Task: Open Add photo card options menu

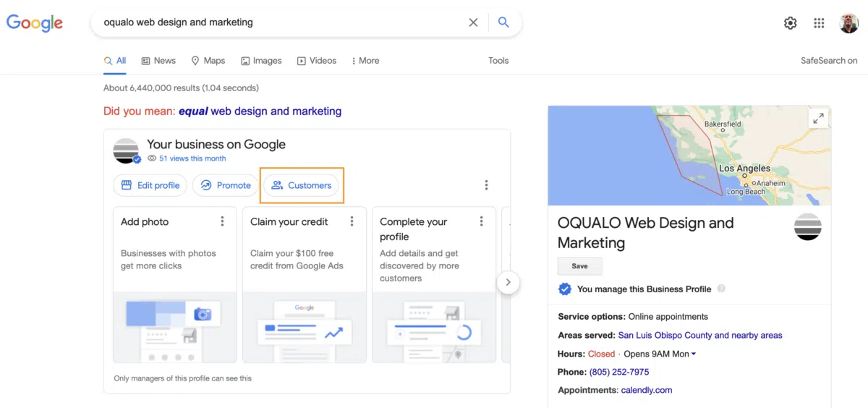Action: click(x=222, y=221)
